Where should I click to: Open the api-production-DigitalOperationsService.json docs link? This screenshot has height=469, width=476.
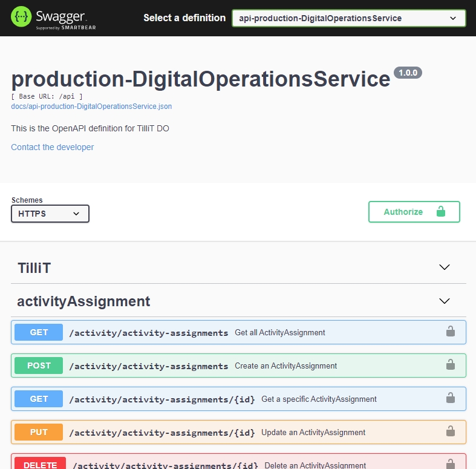(x=91, y=107)
